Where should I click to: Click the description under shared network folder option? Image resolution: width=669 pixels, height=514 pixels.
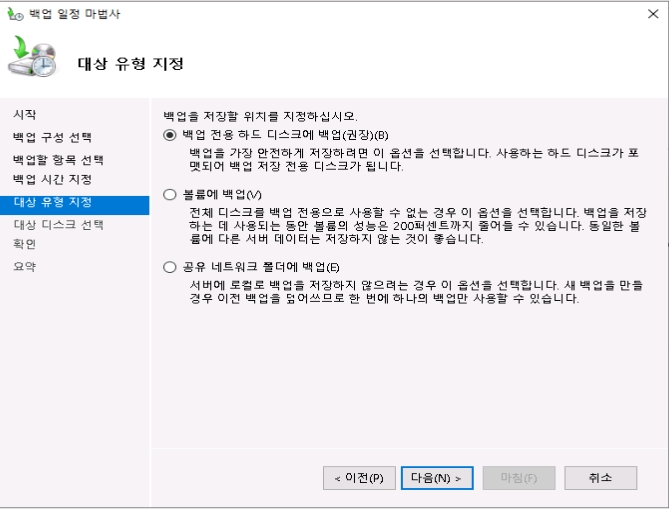coord(416,292)
